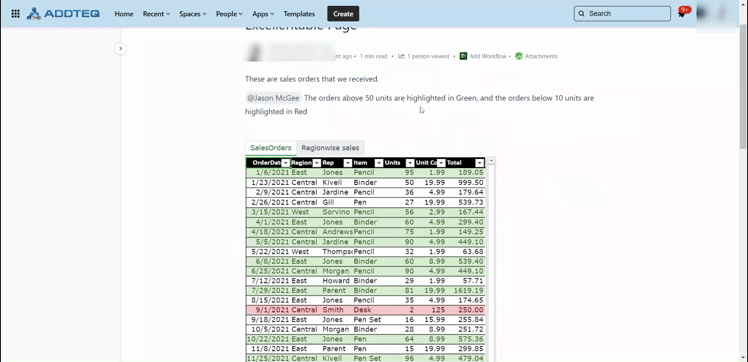The width and height of the screenshot is (748, 362).
Task: Open Templates in navigation
Action: [299, 14]
